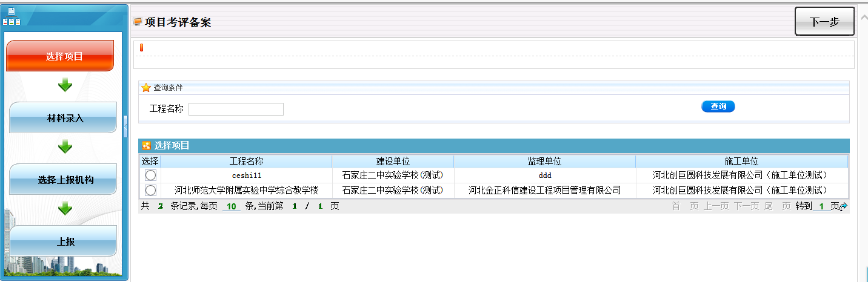Image resolution: width=868 pixels, height=282 pixels.
Task: Click the 查询条件 section label
Action: point(168,88)
